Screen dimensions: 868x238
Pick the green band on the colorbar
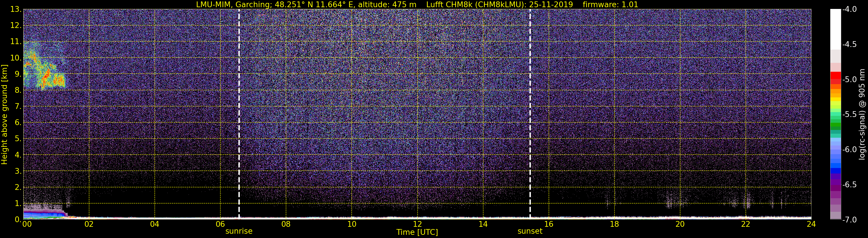835,126
